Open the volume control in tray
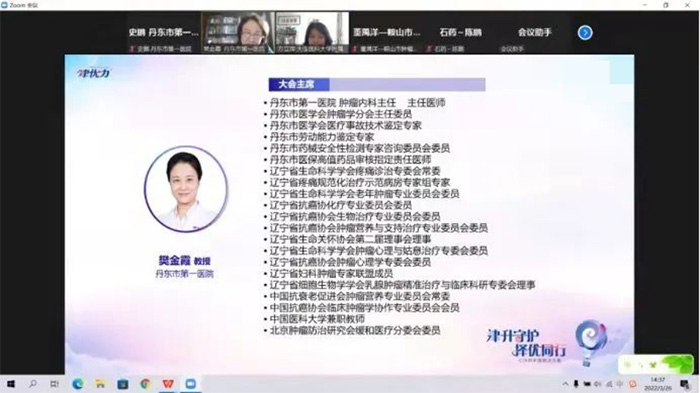This screenshot has width=700, height=393. 598,384
